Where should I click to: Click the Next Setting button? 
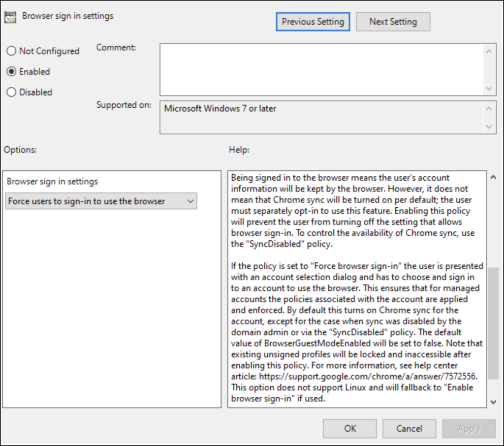393,22
